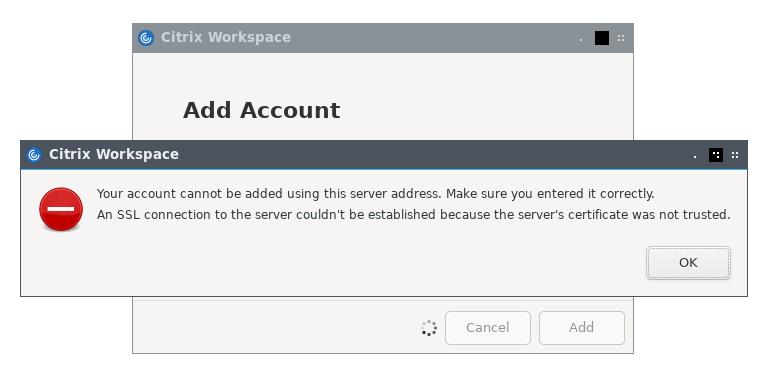Viewport: 771px width, 378px height.
Task: Click the loading spinner beside Cancel
Action: pos(429,328)
